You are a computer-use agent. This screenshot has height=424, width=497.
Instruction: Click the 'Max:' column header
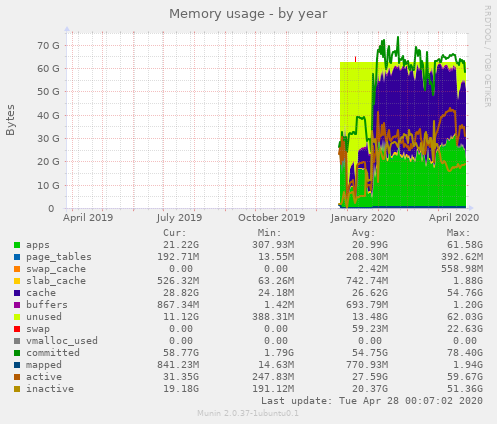[x=458, y=233]
